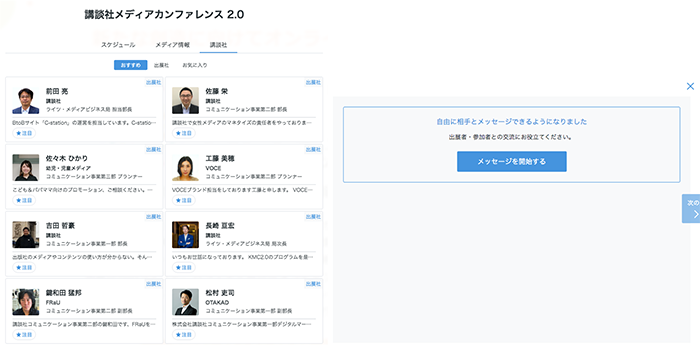The width and height of the screenshot is (700, 364).
Task: Click the 出展社 label on 佐々木 ひかり's card
Action: [154, 149]
